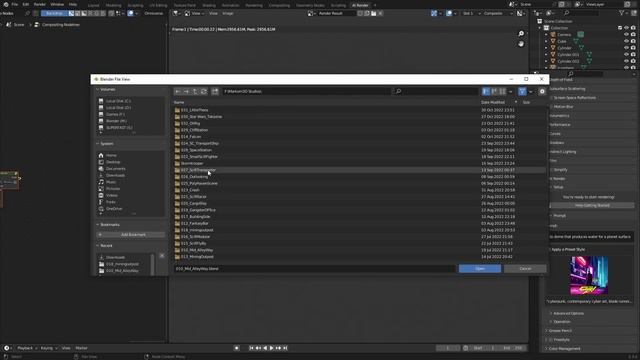Open Home system folder

[x=111, y=156]
